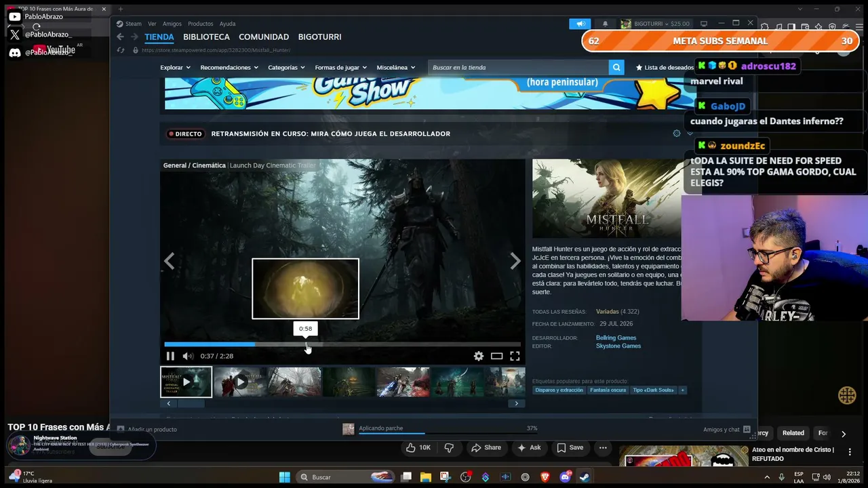
Task: Open YouTube more actions ellipsis
Action: coord(603,448)
